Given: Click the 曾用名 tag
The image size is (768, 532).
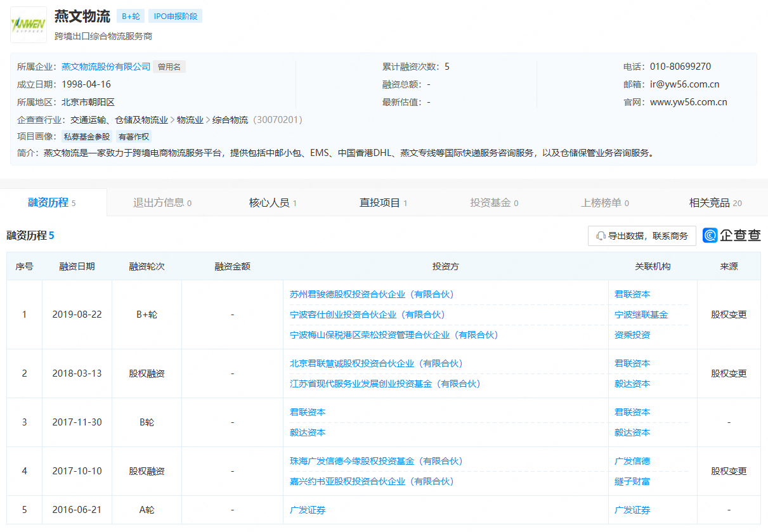Looking at the screenshot, I should coord(169,67).
